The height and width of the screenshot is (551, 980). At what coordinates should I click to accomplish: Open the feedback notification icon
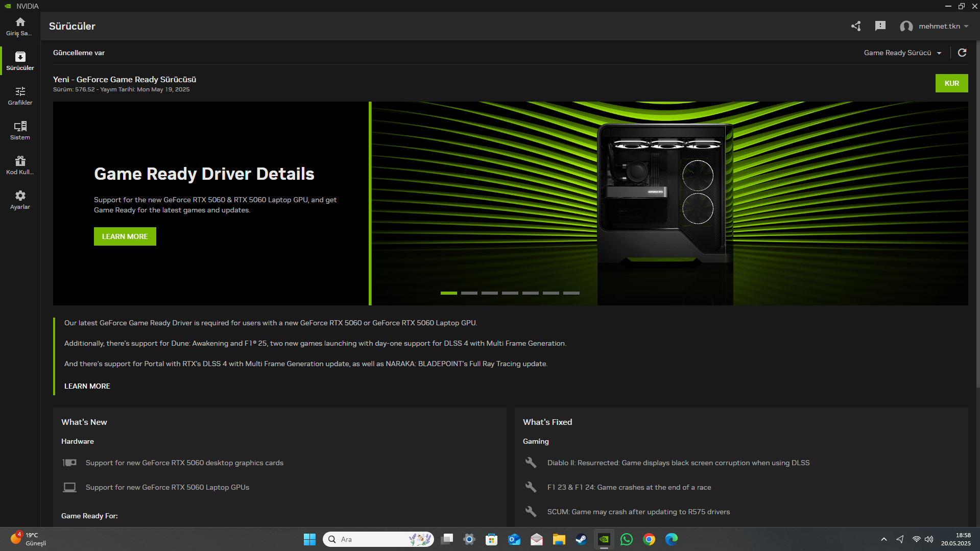tap(880, 26)
